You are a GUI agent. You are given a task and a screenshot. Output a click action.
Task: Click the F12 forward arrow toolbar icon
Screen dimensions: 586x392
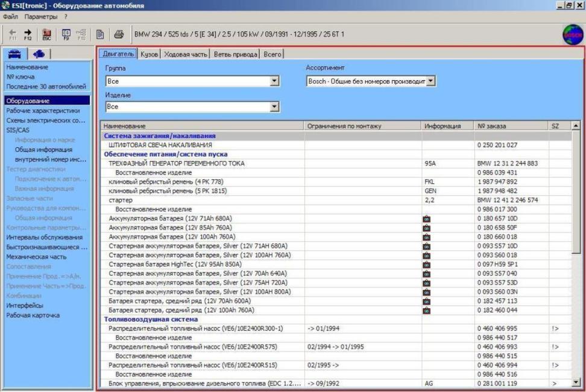tap(28, 34)
